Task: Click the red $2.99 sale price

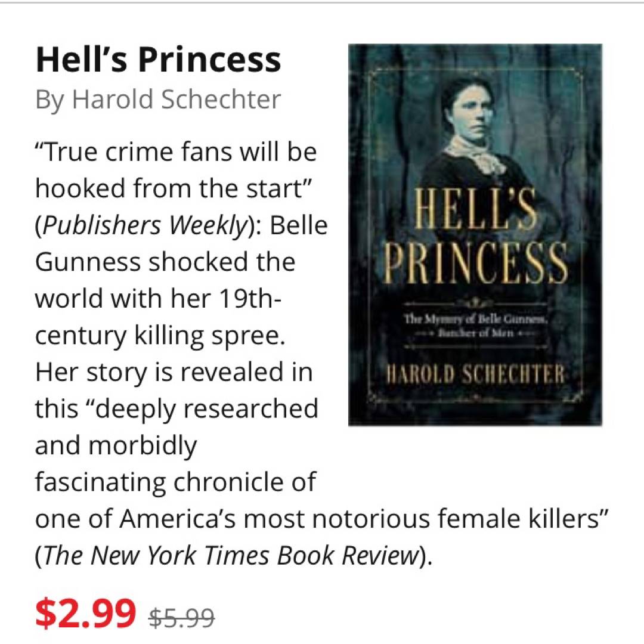Action: coord(85,614)
